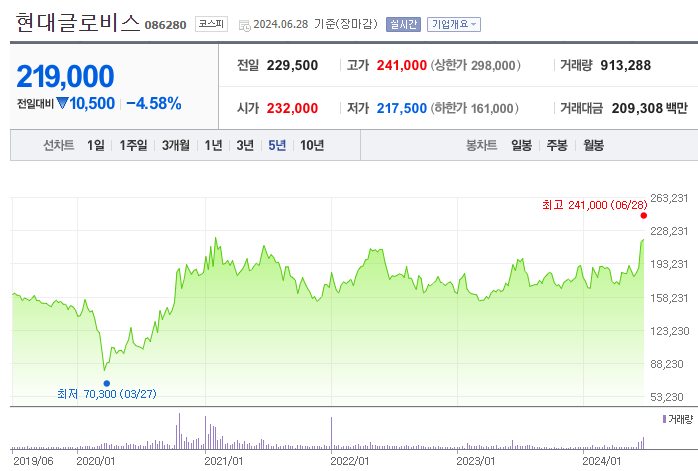The image size is (698, 471).
Task: Select the 10년 chart period
Action: 312,145
